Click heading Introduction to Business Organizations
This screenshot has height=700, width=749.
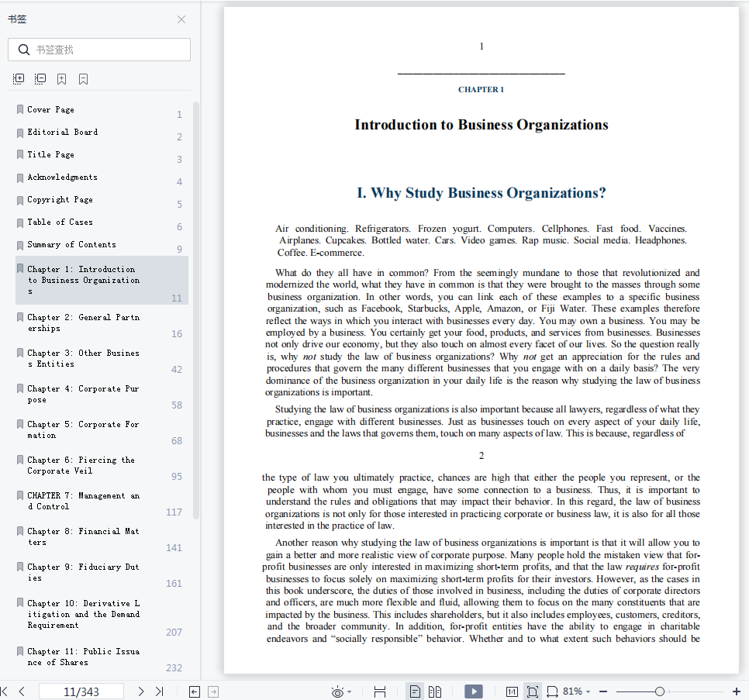[x=481, y=125]
